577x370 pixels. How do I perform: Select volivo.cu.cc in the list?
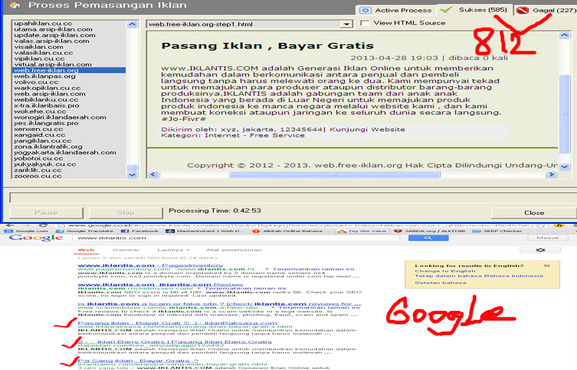(x=36, y=82)
